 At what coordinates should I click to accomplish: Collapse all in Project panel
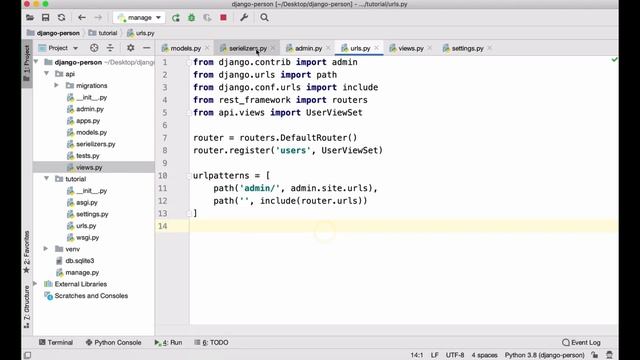point(110,48)
